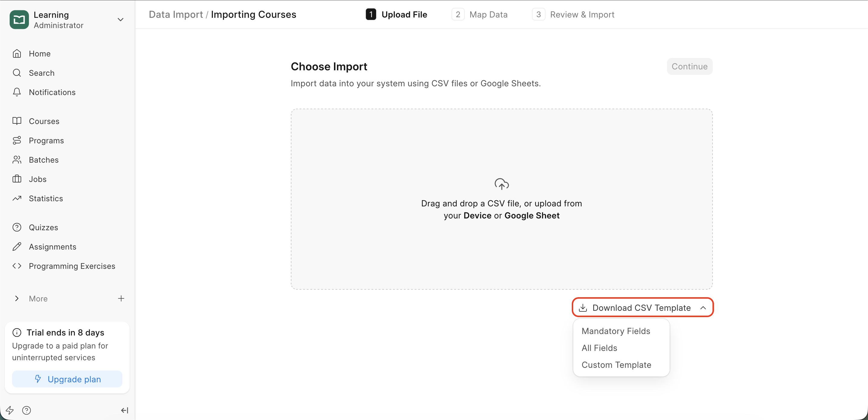Click the plus icon beside More
868x420 pixels.
pos(121,298)
